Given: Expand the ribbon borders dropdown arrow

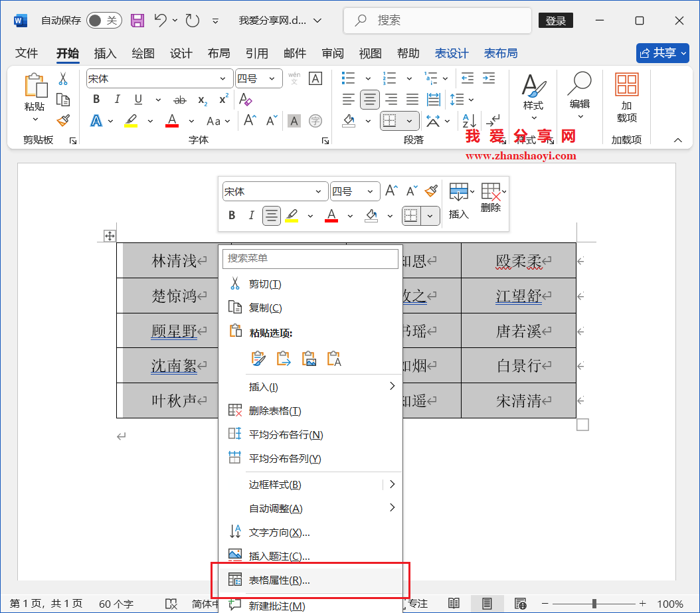Looking at the screenshot, I should pyautogui.click(x=409, y=121).
